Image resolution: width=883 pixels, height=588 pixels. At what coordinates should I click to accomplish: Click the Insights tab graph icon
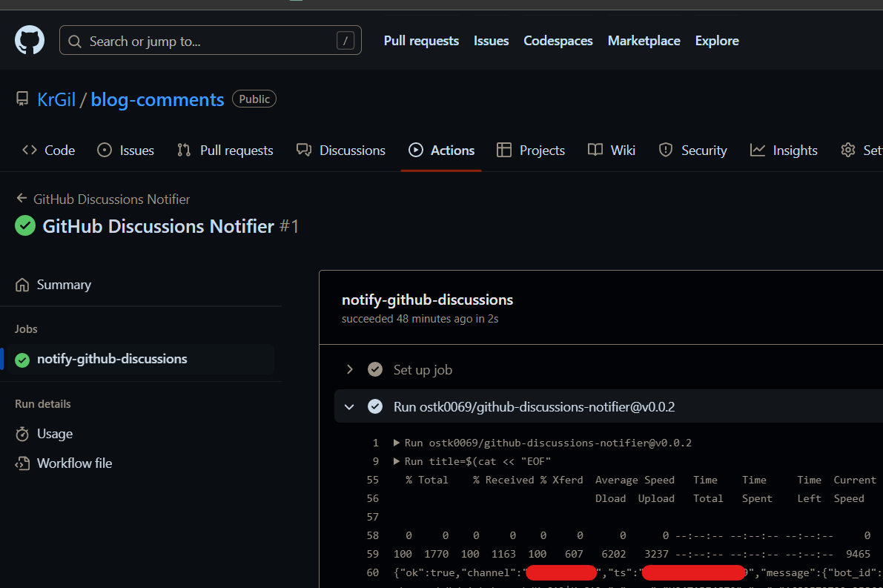coord(758,150)
